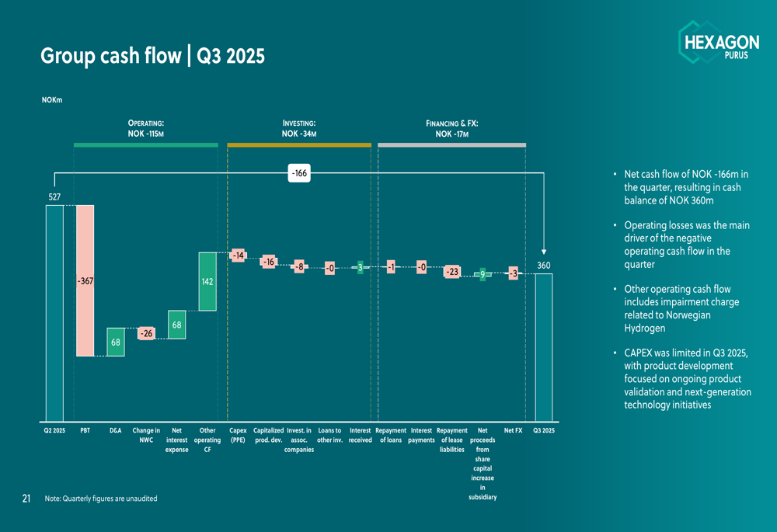Click the slide page number 21
The image size is (777, 532).
(x=26, y=499)
